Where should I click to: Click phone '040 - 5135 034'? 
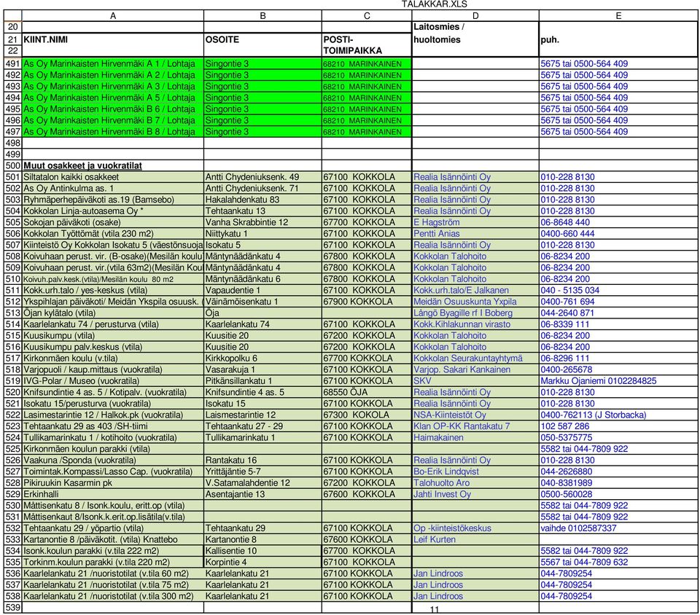click(618, 290)
